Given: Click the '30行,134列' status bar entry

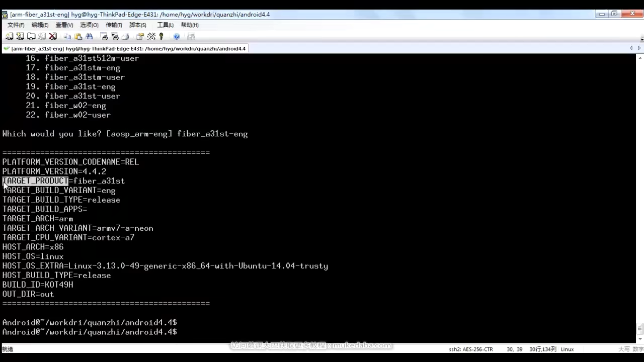Looking at the screenshot, I should [x=542, y=349].
